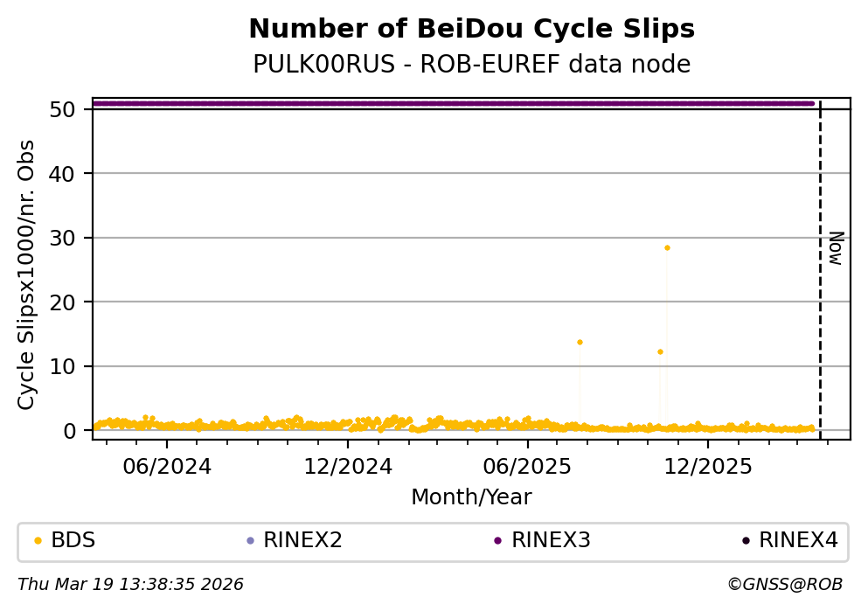The width and height of the screenshot is (868, 611).
Task: Toggle the RINEX4 series legend label
Action: point(798,540)
